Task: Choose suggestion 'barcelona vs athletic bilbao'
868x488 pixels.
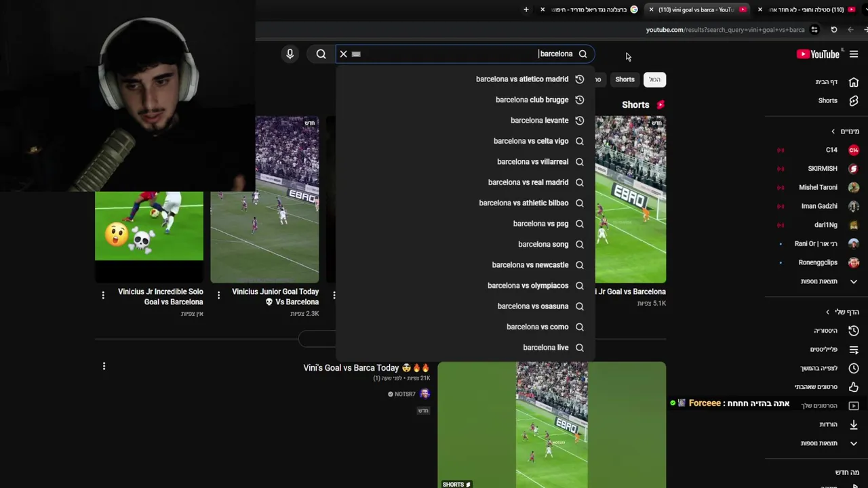Action: pos(465,203)
